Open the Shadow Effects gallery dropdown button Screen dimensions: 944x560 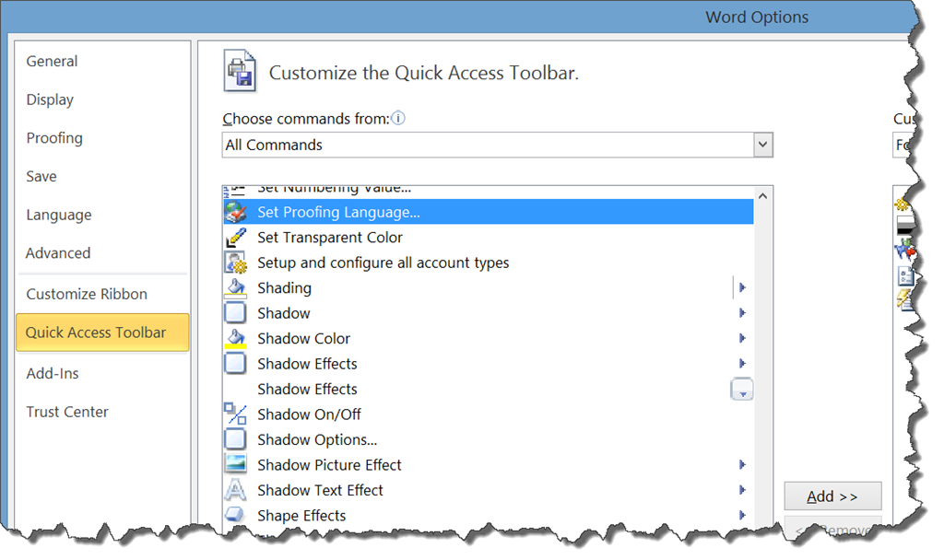742,390
